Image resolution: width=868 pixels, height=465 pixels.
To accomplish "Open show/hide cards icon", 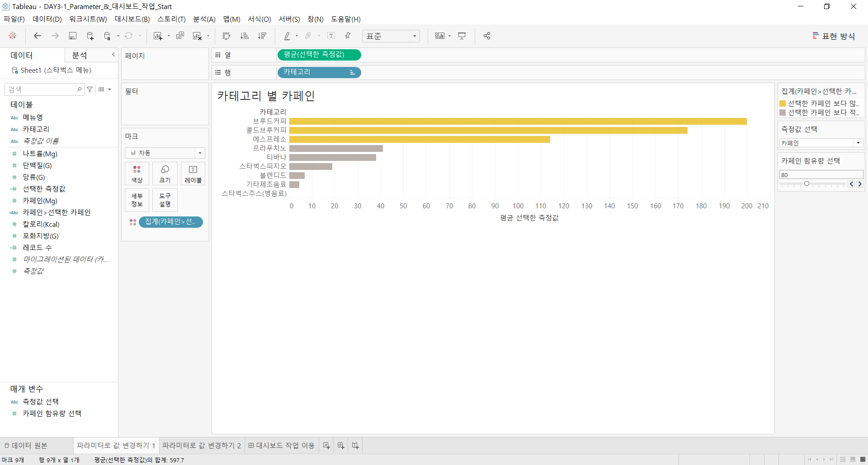I will click(x=440, y=36).
